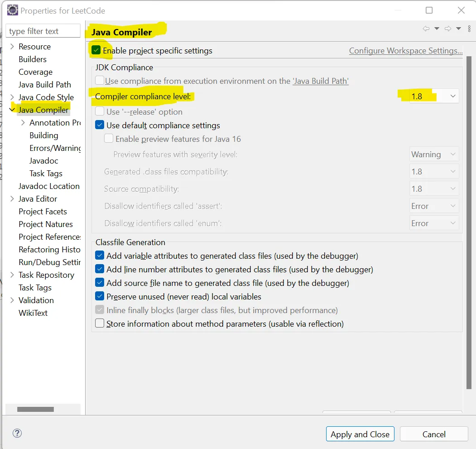The width and height of the screenshot is (476, 449).
Task: Select Project Natures in the tree
Action: coord(46,224)
